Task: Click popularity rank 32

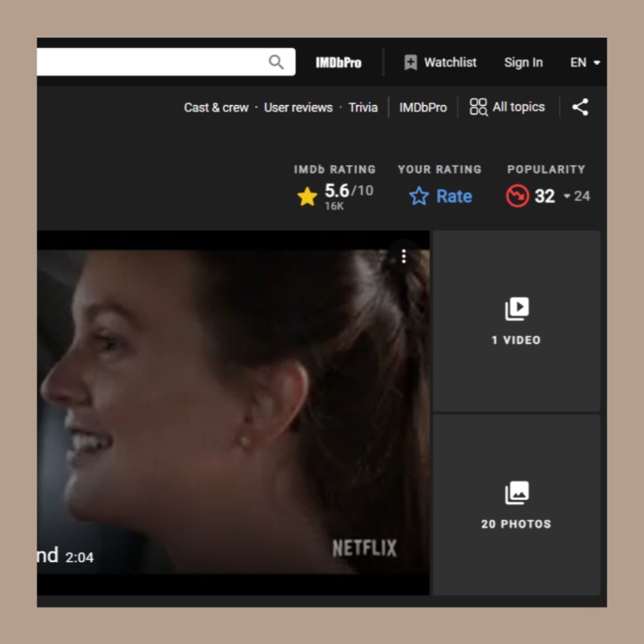Action: (545, 196)
